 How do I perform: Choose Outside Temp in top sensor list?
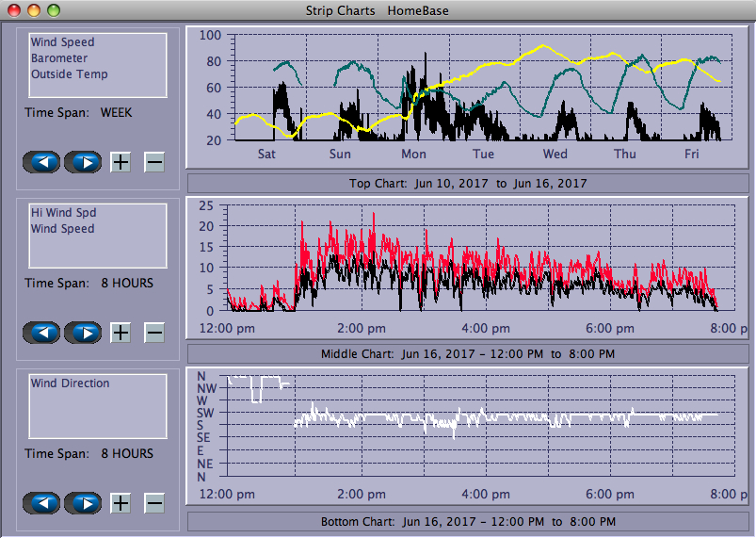pos(69,74)
